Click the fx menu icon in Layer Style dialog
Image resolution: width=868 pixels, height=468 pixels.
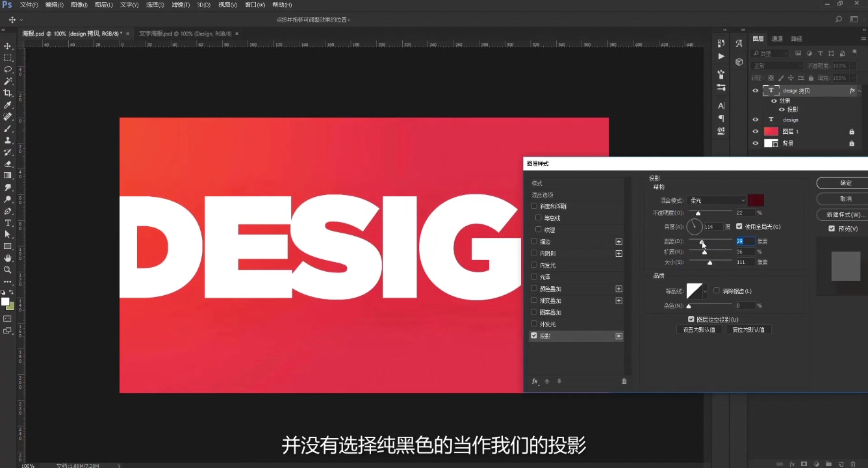pyautogui.click(x=535, y=382)
